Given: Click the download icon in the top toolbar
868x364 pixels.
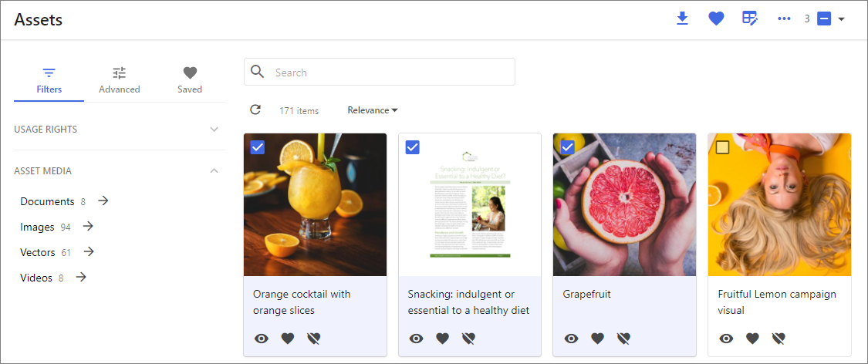Looking at the screenshot, I should [683, 19].
